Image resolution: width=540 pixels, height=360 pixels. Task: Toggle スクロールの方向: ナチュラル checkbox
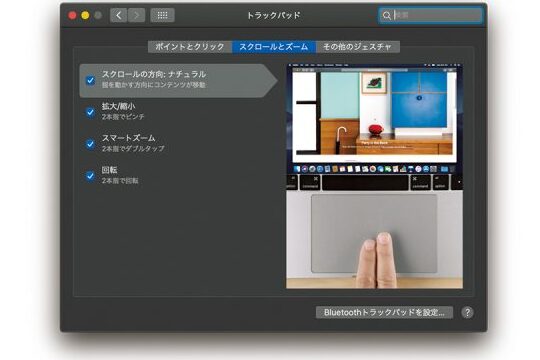click(90, 80)
